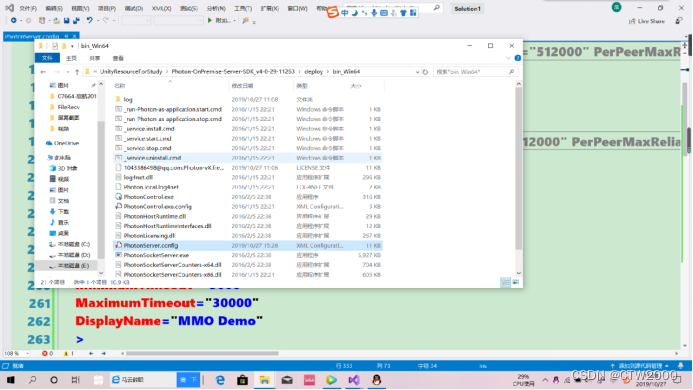This screenshot has height=390, width=693.
Task: Open the 视图(V) menu in Visual Studio
Action: [x=80, y=8]
